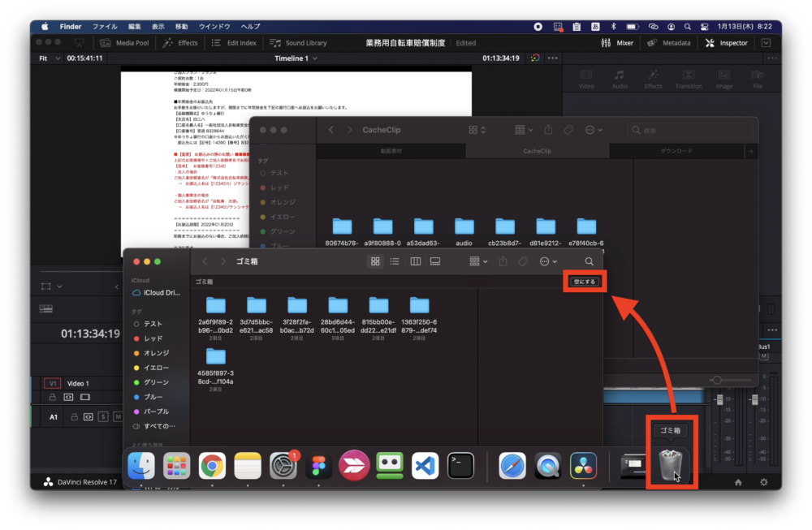Expand Inspector panel with top-right chevron
The height and width of the screenshot is (530, 812).
766,43
